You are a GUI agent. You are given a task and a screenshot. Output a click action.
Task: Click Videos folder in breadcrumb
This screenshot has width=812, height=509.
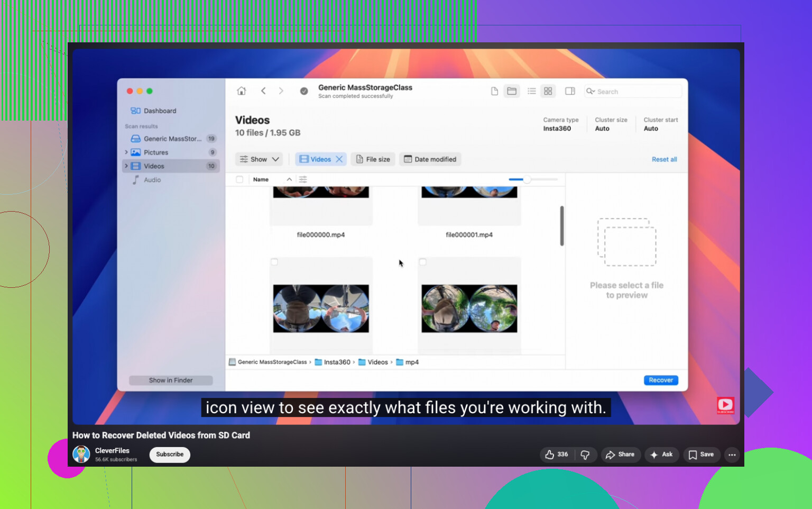373,362
